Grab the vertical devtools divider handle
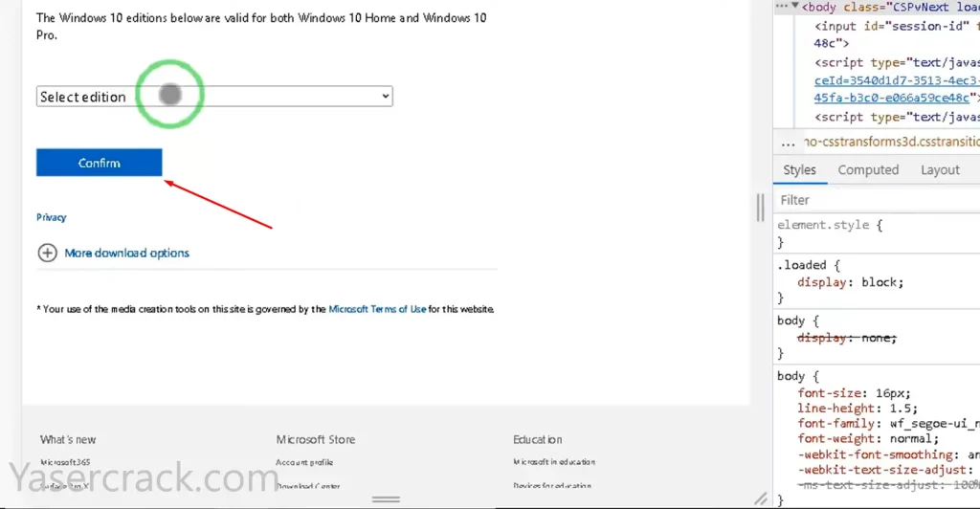980x509 pixels. pyautogui.click(x=761, y=207)
